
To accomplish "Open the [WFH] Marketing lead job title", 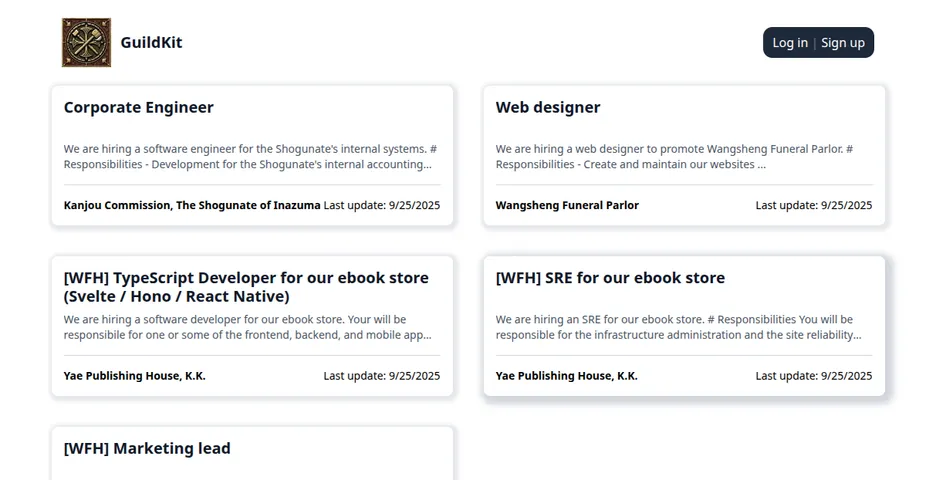I will pos(147,448).
